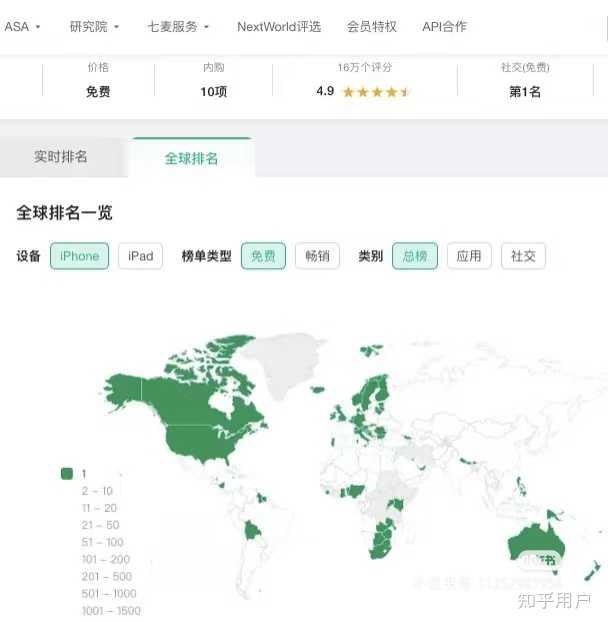Click the United States on the map
This screenshot has height=622, width=608.
click(198, 442)
